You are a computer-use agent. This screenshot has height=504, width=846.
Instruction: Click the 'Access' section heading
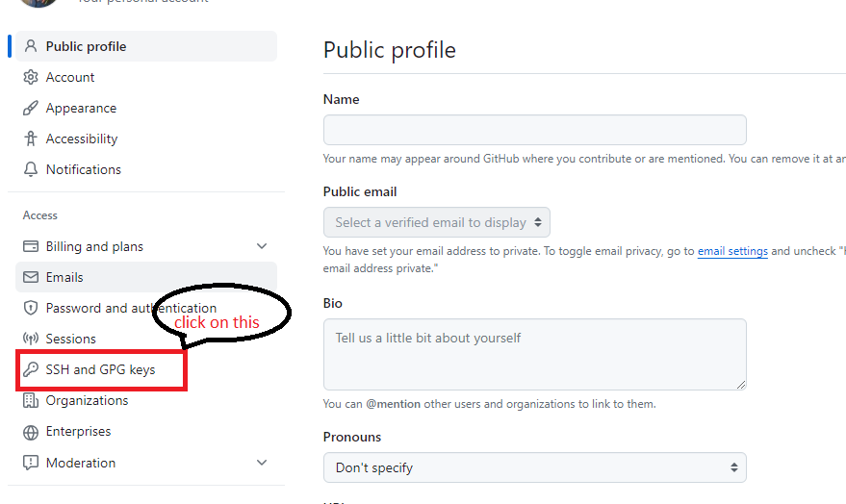[39, 215]
